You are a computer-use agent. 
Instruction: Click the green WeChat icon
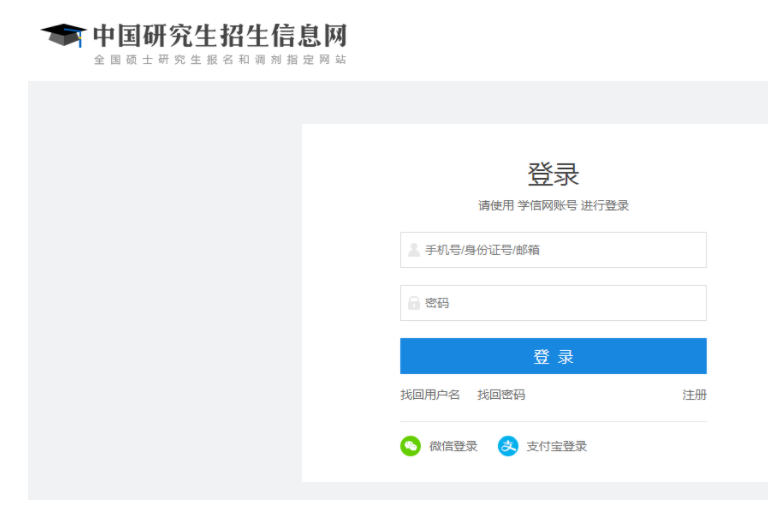coord(410,446)
